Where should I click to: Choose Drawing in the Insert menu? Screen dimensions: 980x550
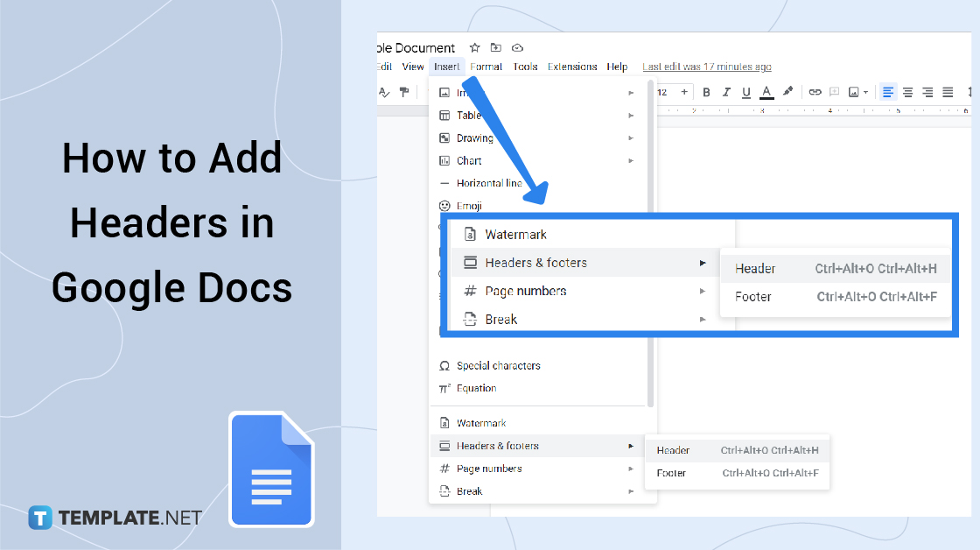point(538,137)
